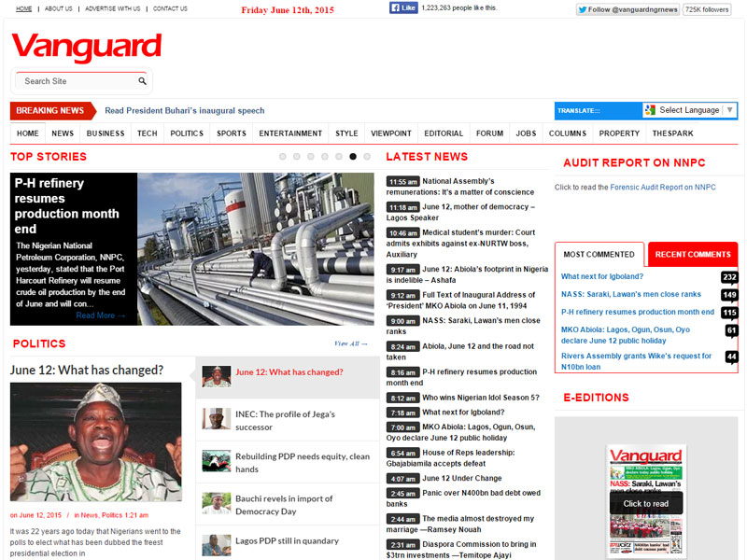Go to the ENTERTAINMENT menu

(290, 133)
